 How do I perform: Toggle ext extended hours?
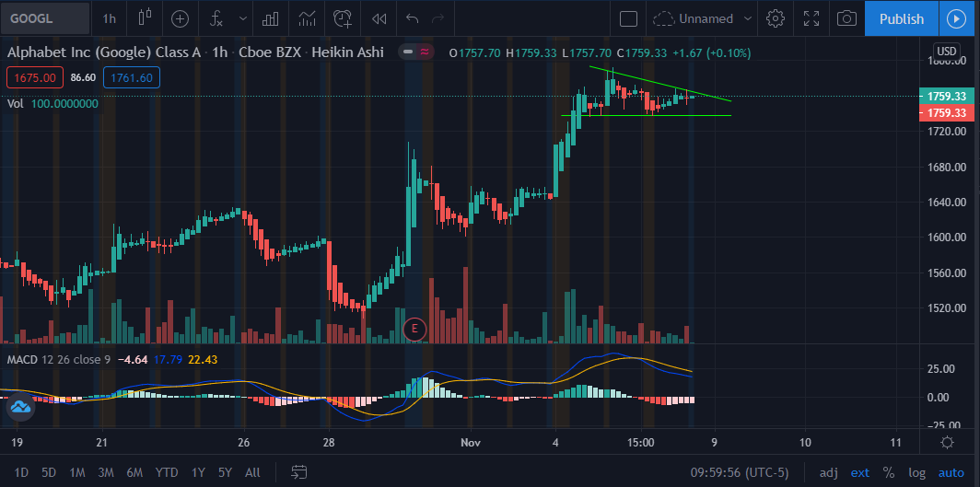[x=860, y=472]
